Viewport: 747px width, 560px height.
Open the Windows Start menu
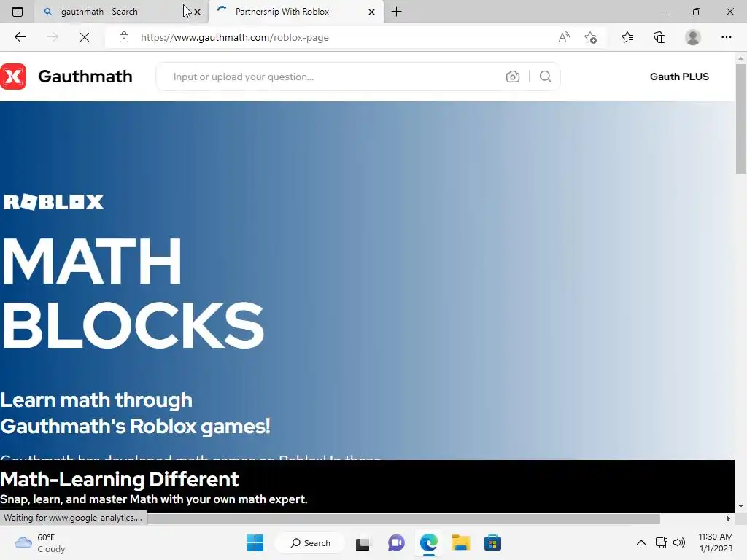pyautogui.click(x=255, y=542)
